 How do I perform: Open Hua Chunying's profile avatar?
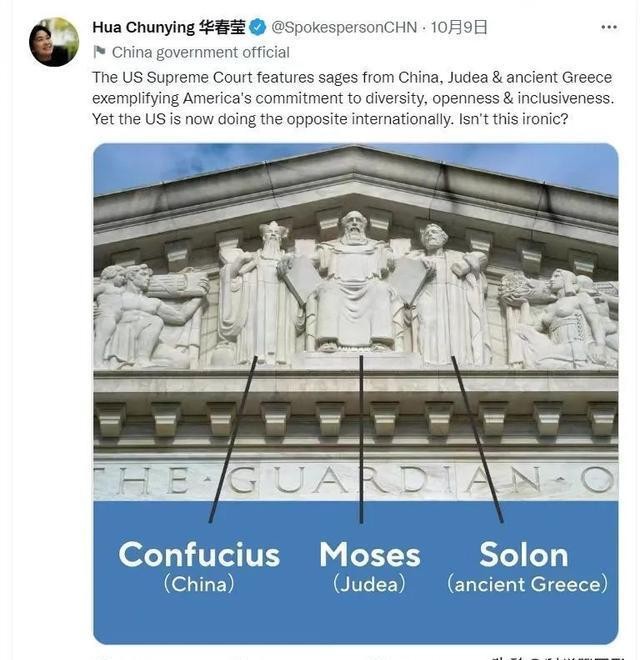(x=54, y=42)
